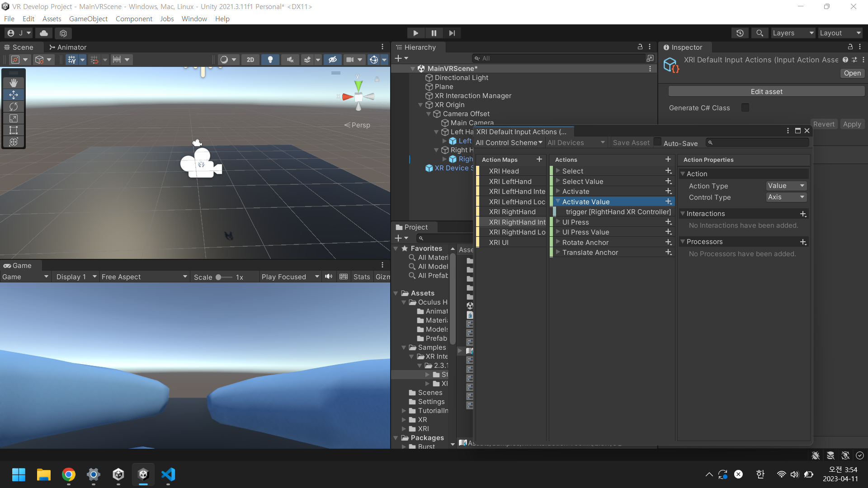Open Chrome from the taskbar
Image resolution: width=868 pixels, height=488 pixels.
pos(69,474)
